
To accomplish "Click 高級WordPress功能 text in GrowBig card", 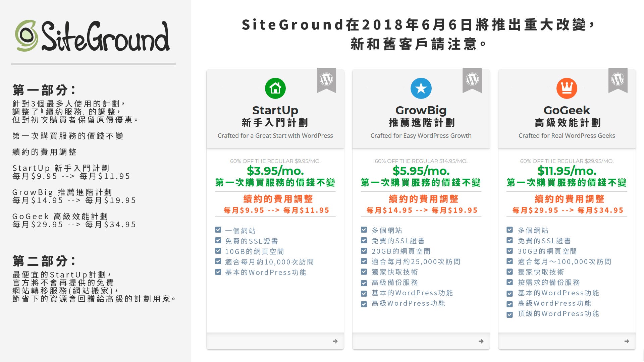I will click(408, 303).
